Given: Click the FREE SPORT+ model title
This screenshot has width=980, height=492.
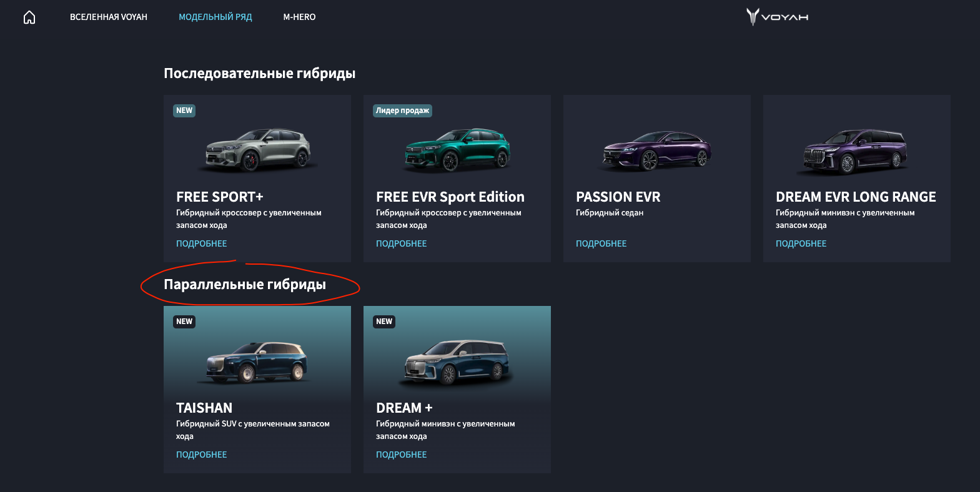Looking at the screenshot, I should pos(220,197).
